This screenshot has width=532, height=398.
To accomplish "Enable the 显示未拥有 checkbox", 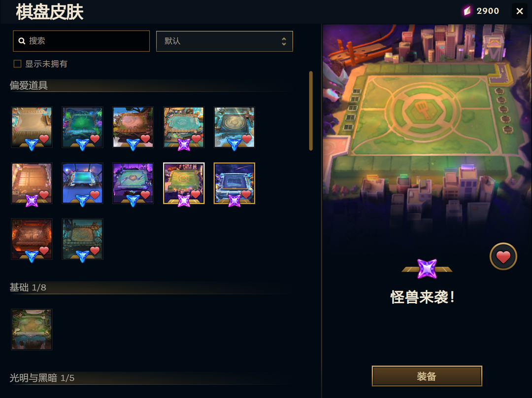I will click(x=17, y=64).
